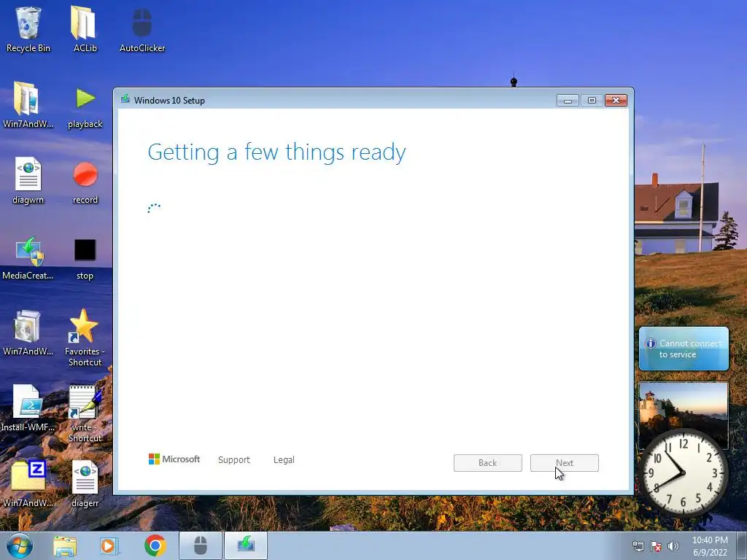747x560 pixels.
Task: Click the analog clock gadget
Action: [x=683, y=472]
